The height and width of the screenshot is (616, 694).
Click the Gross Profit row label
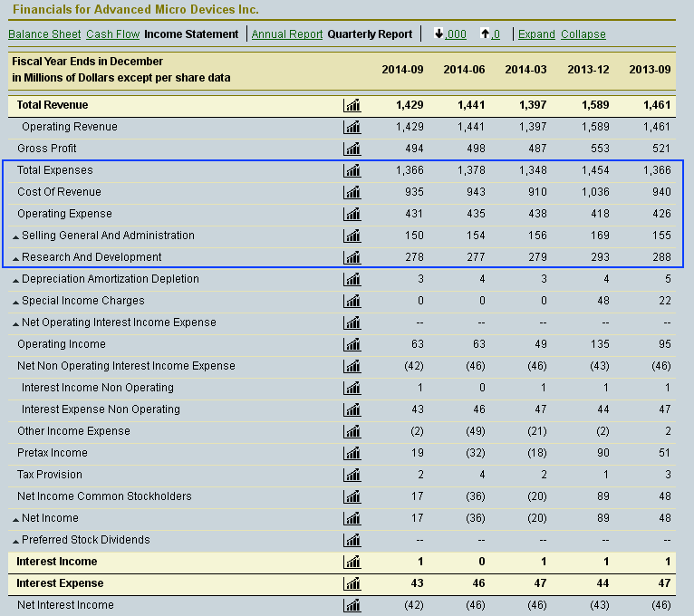point(47,149)
